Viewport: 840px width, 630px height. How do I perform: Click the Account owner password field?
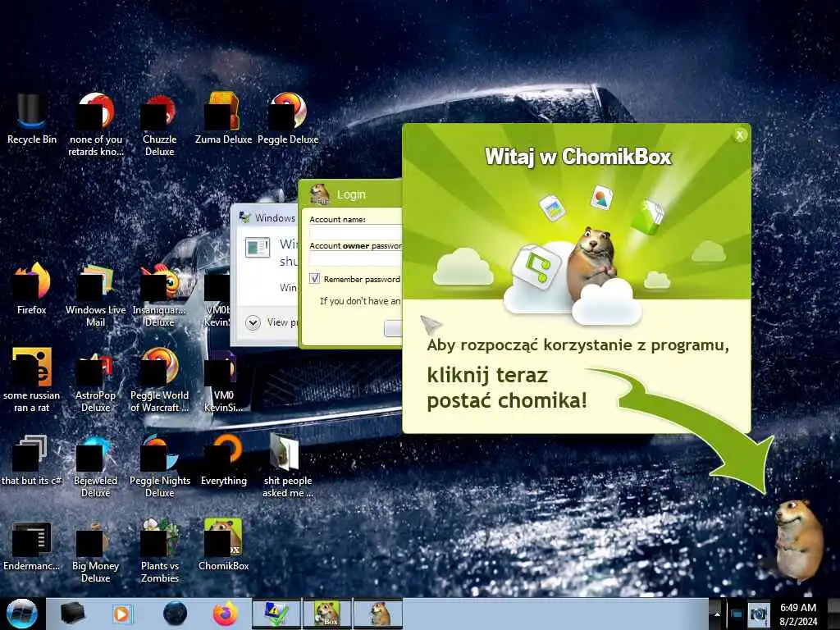[x=356, y=258]
